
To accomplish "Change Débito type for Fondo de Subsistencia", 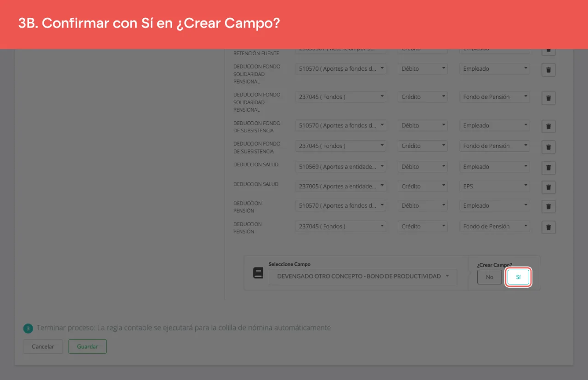I will click(423, 125).
